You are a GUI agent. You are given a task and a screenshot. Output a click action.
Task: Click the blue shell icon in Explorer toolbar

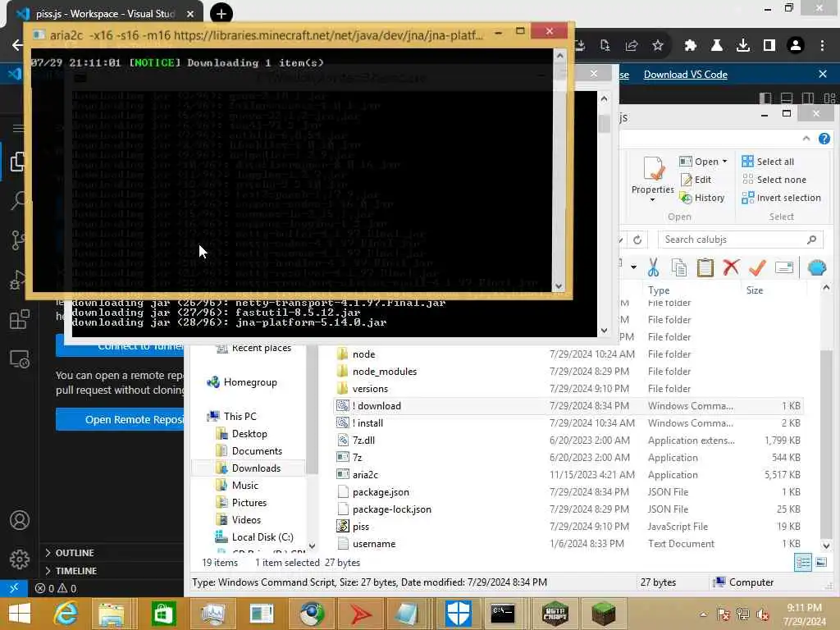click(x=817, y=267)
